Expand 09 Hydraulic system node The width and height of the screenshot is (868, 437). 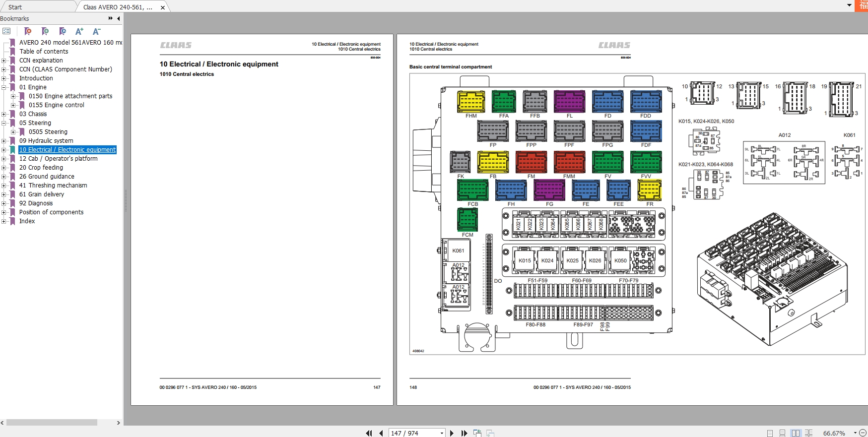pyautogui.click(x=4, y=141)
